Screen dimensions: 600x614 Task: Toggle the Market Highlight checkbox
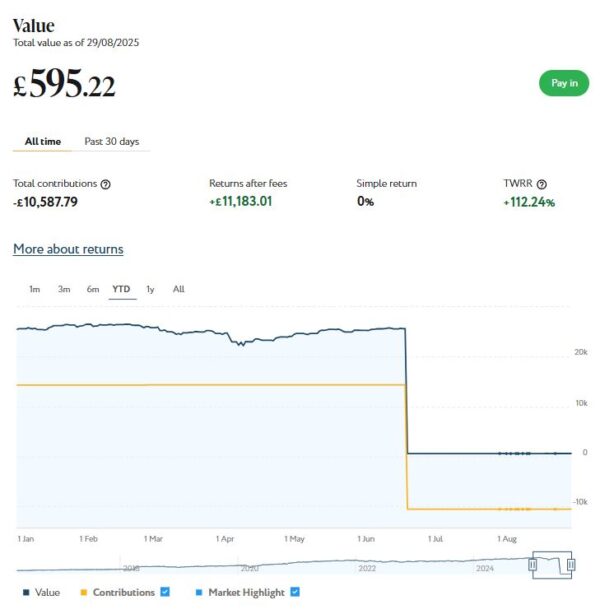pyautogui.click(x=294, y=592)
